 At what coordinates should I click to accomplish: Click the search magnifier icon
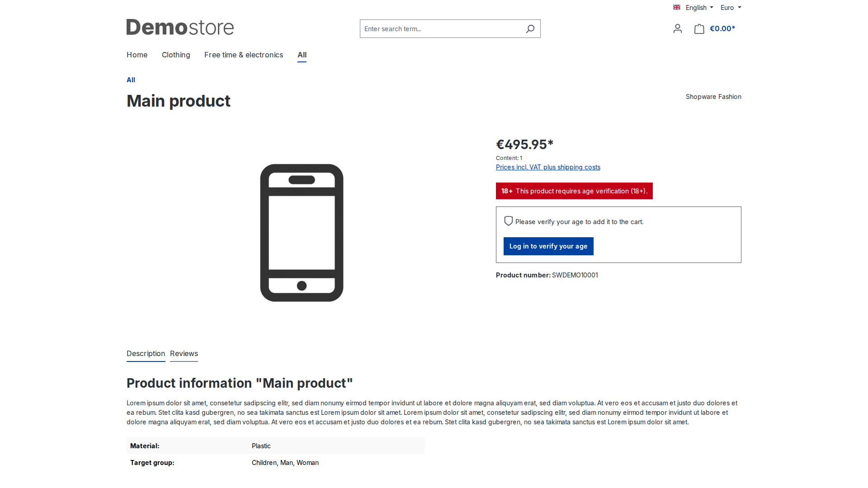coord(530,29)
